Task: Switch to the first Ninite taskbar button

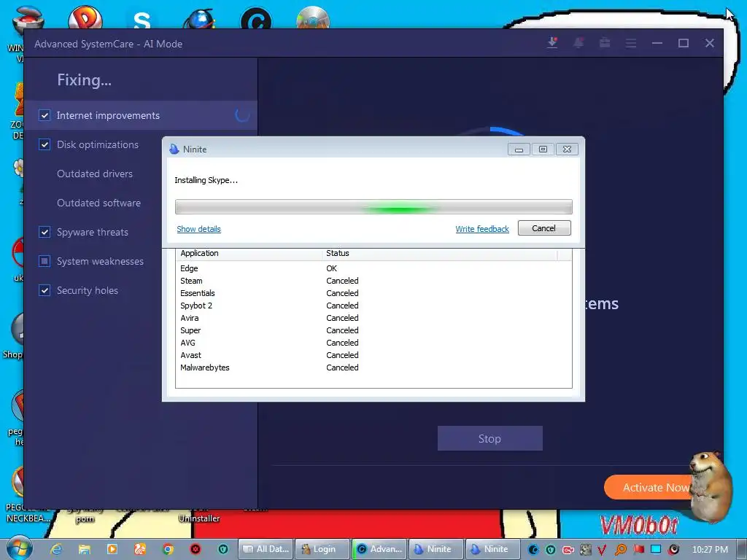Action: click(x=436, y=549)
